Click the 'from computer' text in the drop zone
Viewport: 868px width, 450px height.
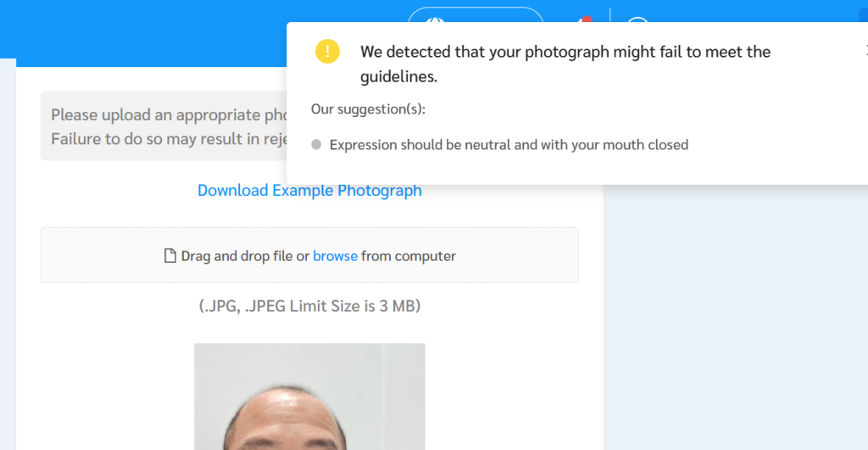click(x=409, y=256)
